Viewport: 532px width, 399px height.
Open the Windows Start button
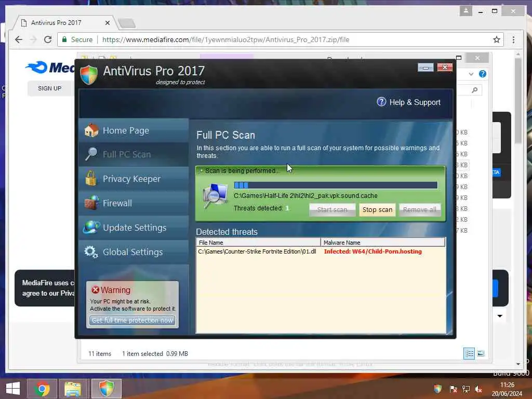click(13, 389)
